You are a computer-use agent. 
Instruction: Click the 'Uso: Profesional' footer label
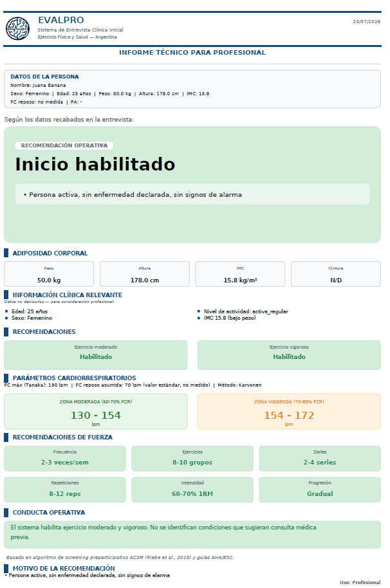coord(360,582)
